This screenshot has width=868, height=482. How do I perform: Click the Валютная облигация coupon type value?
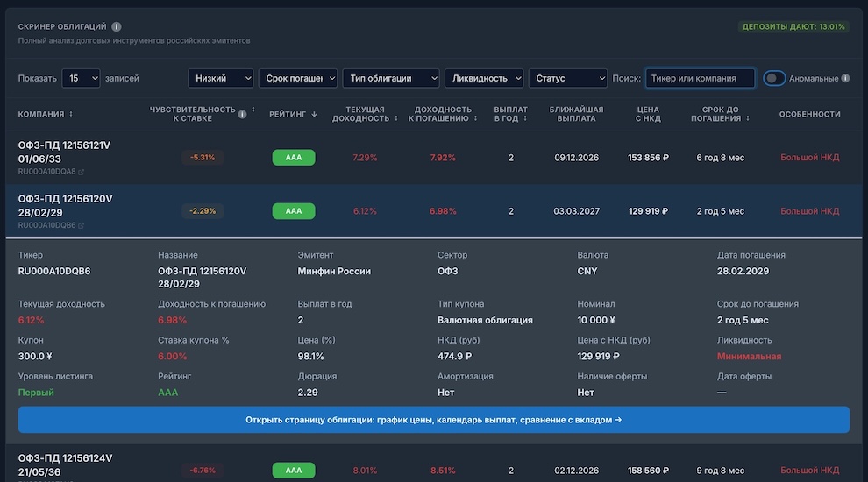click(x=485, y=320)
